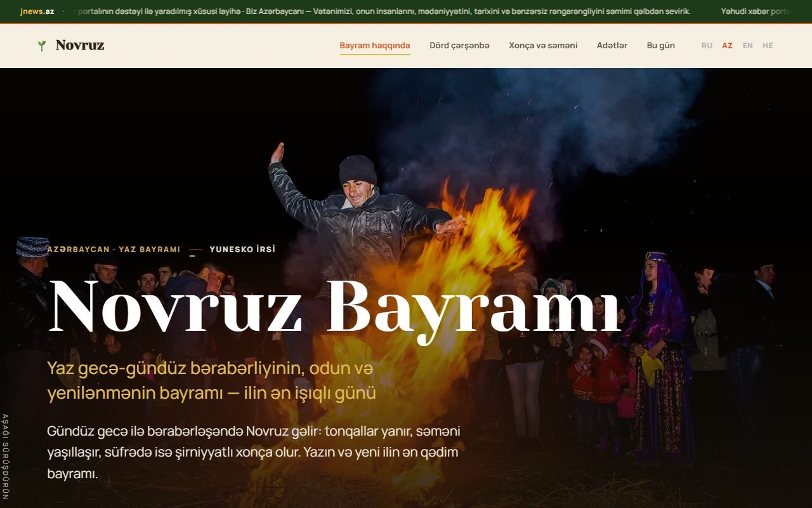Image resolution: width=812 pixels, height=508 pixels.
Task: Click the green sprout logo icon
Action: point(42,46)
